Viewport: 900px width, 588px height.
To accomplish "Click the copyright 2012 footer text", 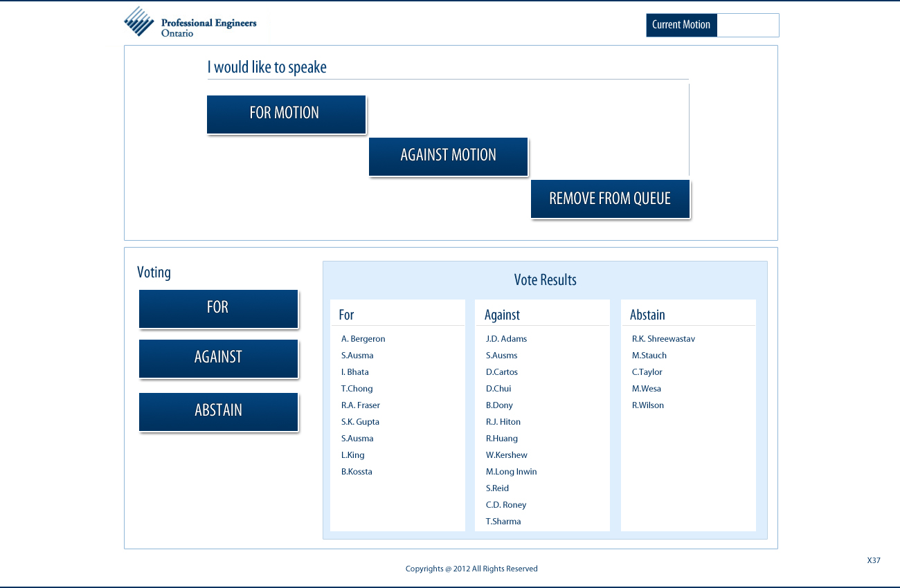I will coord(471,569).
